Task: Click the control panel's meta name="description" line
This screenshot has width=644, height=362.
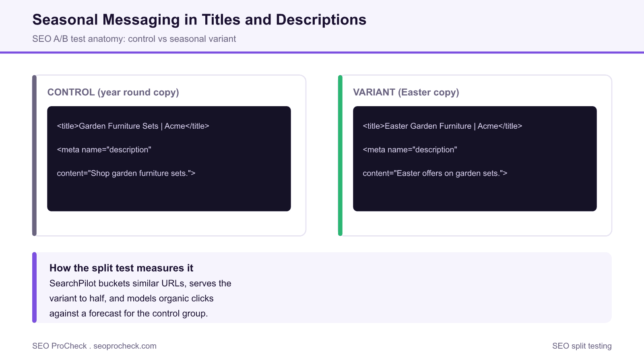Action: (x=104, y=150)
